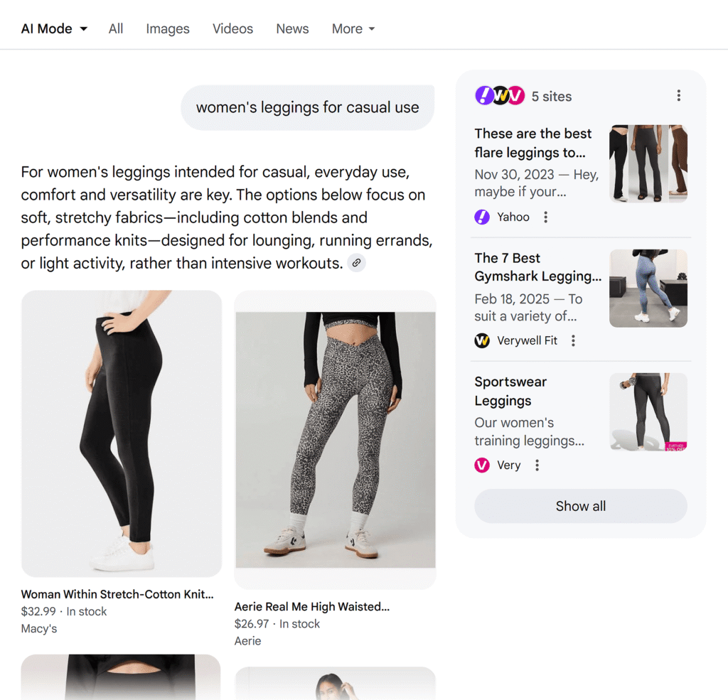Click the flare leggings article thumbnail
The width and height of the screenshot is (728, 700).
[x=648, y=163]
